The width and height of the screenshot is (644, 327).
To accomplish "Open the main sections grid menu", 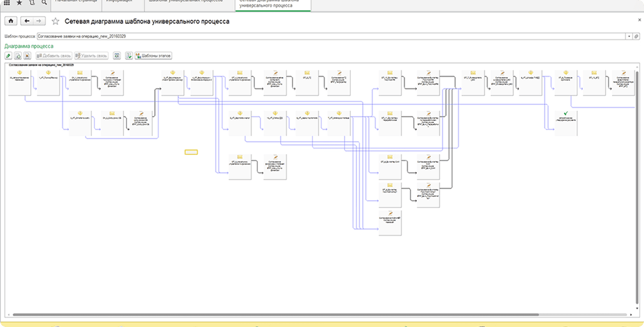I will 7,2.
